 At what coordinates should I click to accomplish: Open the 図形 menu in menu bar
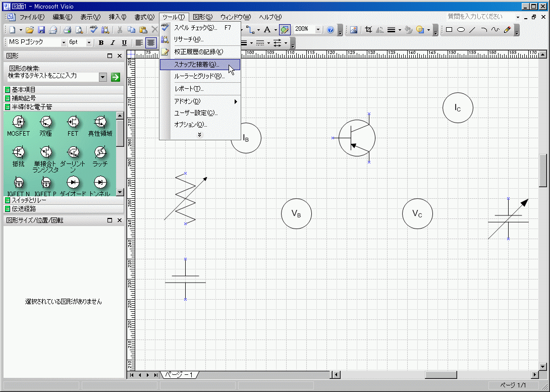tap(203, 17)
